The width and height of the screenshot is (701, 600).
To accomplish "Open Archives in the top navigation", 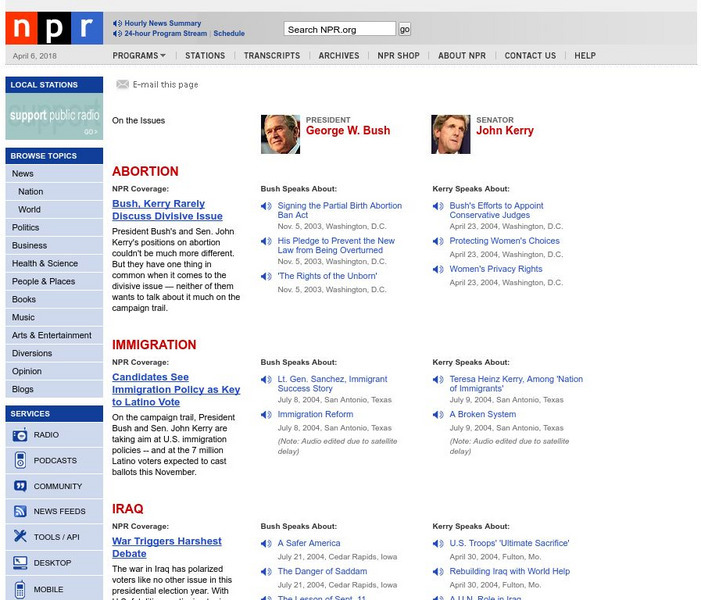I will point(339,55).
